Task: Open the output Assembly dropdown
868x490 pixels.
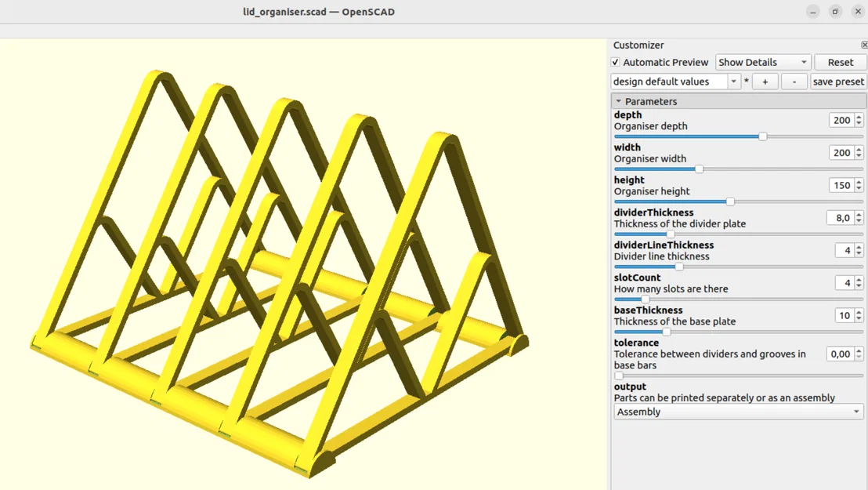Action: pos(739,412)
